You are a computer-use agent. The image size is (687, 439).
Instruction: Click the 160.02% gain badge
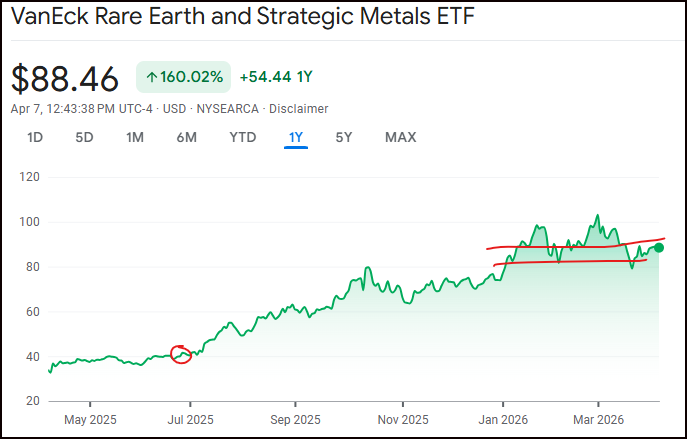pos(183,77)
